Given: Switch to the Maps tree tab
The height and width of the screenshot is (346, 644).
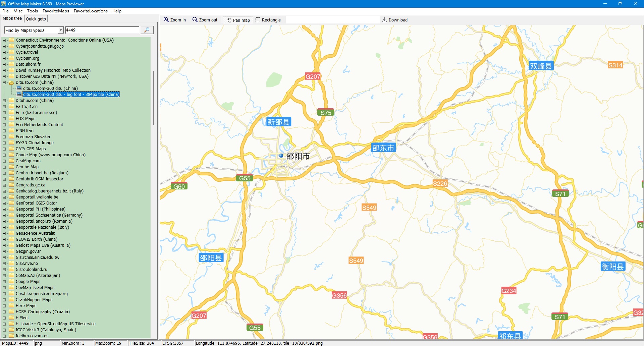Looking at the screenshot, I should tap(12, 18).
